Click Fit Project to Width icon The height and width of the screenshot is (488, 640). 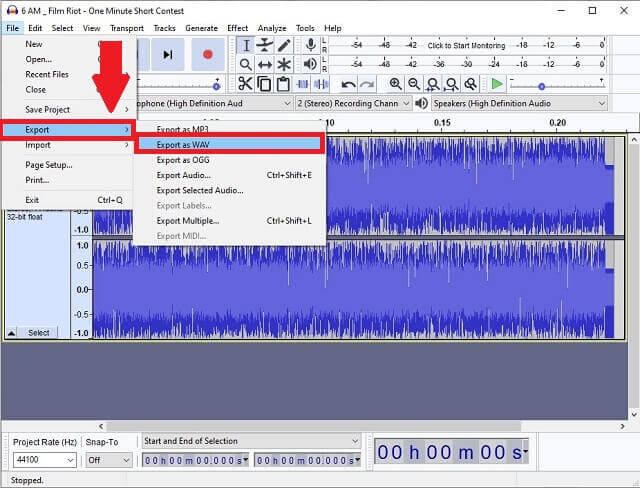[x=451, y=84]
